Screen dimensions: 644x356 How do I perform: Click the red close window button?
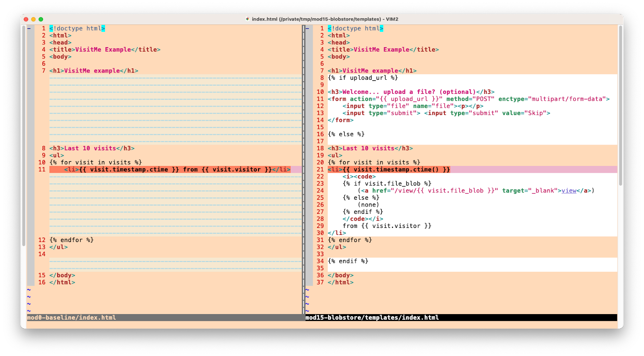26,19
